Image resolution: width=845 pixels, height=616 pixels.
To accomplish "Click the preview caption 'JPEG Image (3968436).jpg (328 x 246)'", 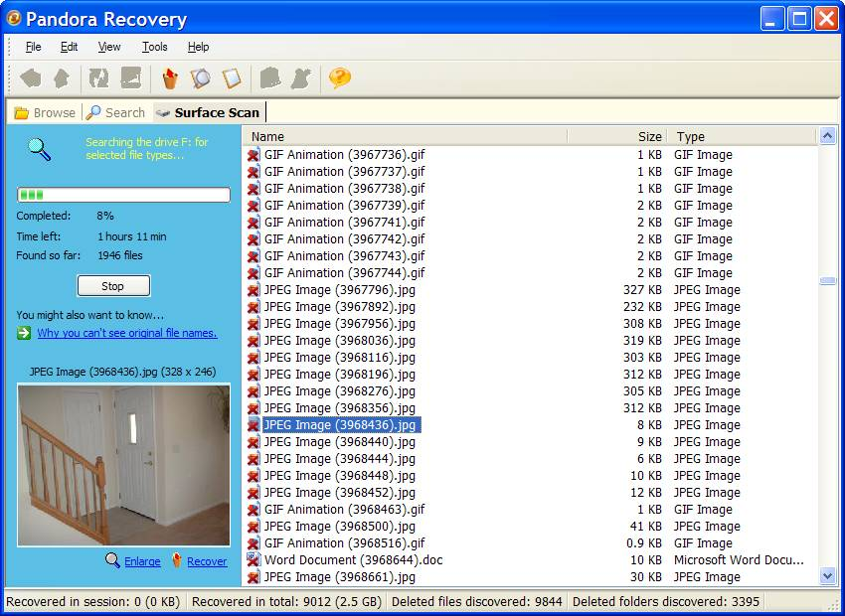I will [123, 372].
